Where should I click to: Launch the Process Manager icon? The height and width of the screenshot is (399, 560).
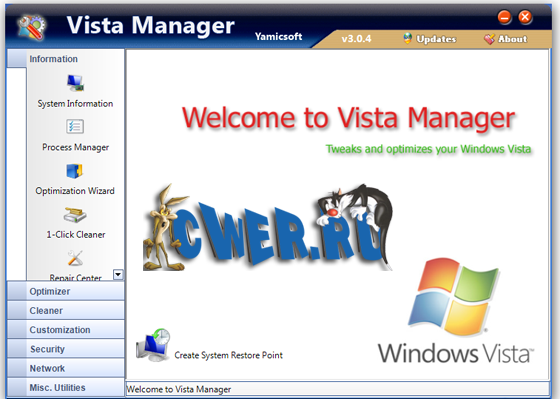[x=75, y=126]
